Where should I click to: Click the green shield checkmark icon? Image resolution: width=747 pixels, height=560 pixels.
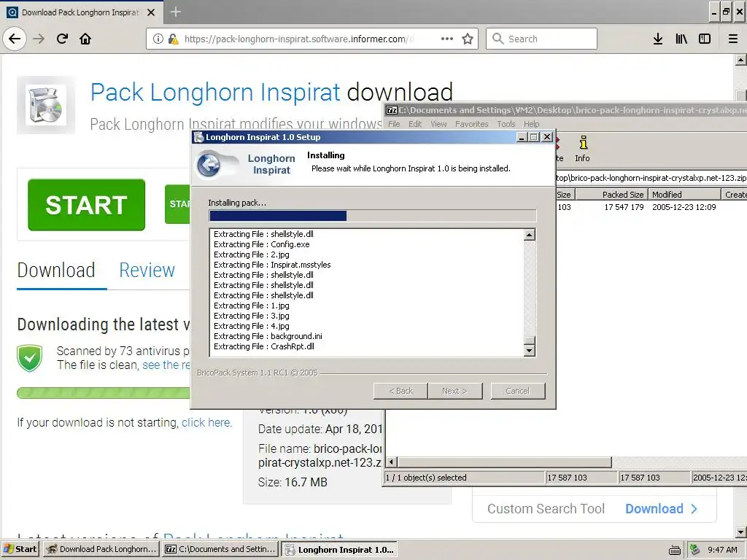pyautogui.click(x=29, y=358)
